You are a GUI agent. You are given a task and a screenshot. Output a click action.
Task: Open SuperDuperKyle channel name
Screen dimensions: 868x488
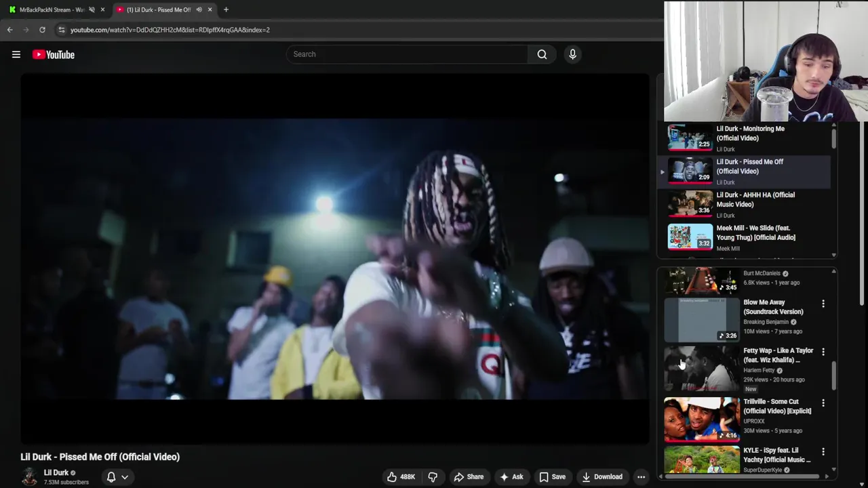pyautogui.click(x=762, y=470)
